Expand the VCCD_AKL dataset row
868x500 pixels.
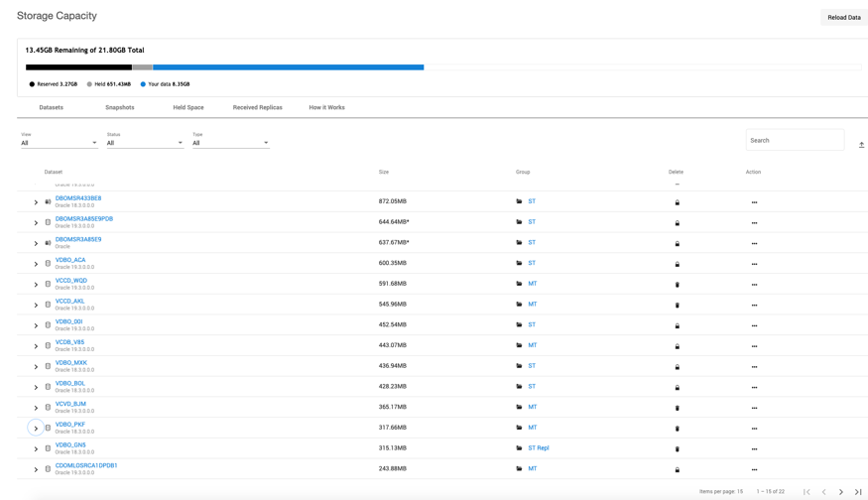(36, 306)
